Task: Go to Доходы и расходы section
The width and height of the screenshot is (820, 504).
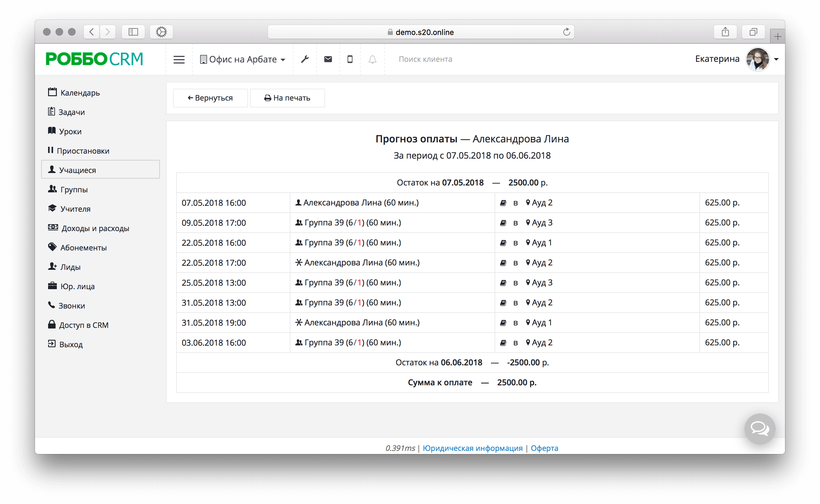Action: coord(95,228)
